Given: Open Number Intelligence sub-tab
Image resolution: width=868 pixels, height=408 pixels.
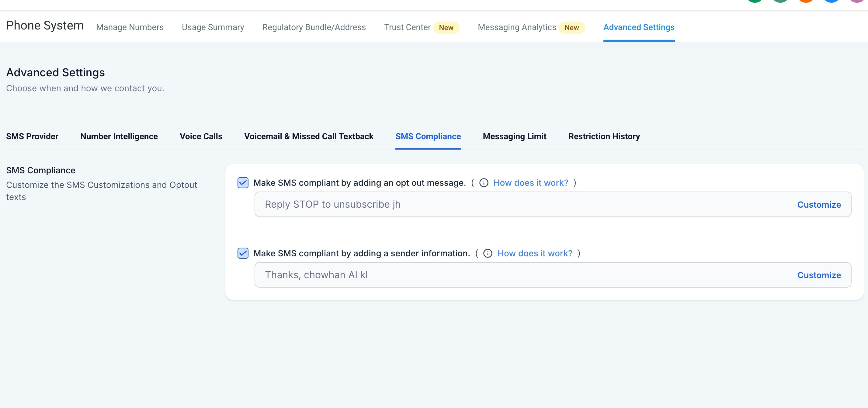Looking at the screenshot, I should (x=119, y=136).
